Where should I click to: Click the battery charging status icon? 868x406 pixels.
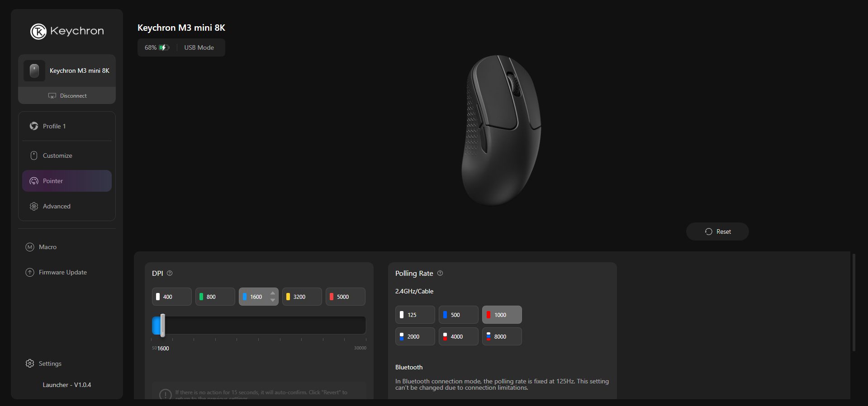click(x=164, y=47)
